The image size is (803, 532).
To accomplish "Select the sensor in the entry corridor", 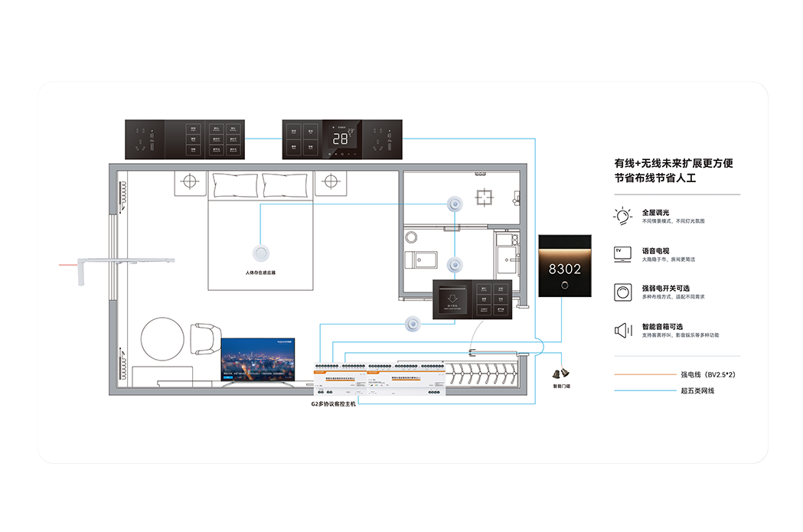I will tap(413, 324).
